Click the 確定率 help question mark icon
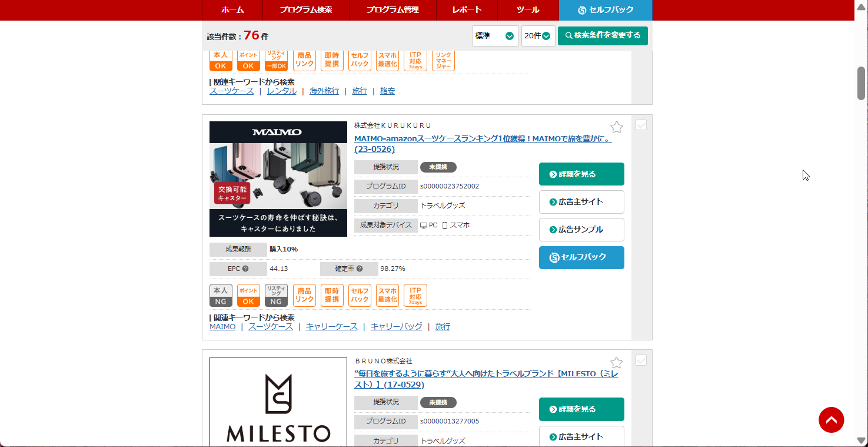868x447 pixels. pos(358,269)
